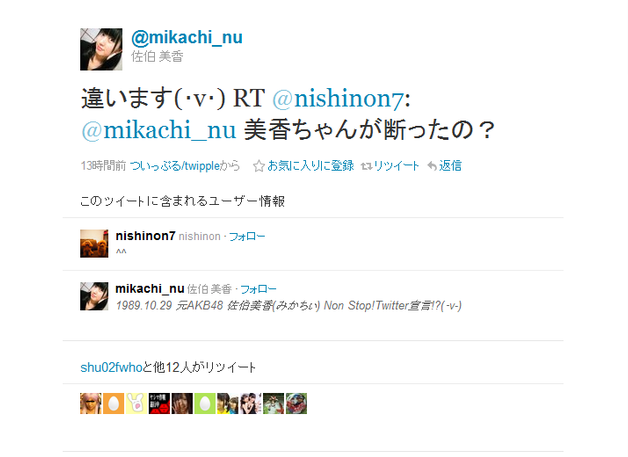
Task: Open @mikachi_nu mention in the tweet body
Action: pos(159,130)
